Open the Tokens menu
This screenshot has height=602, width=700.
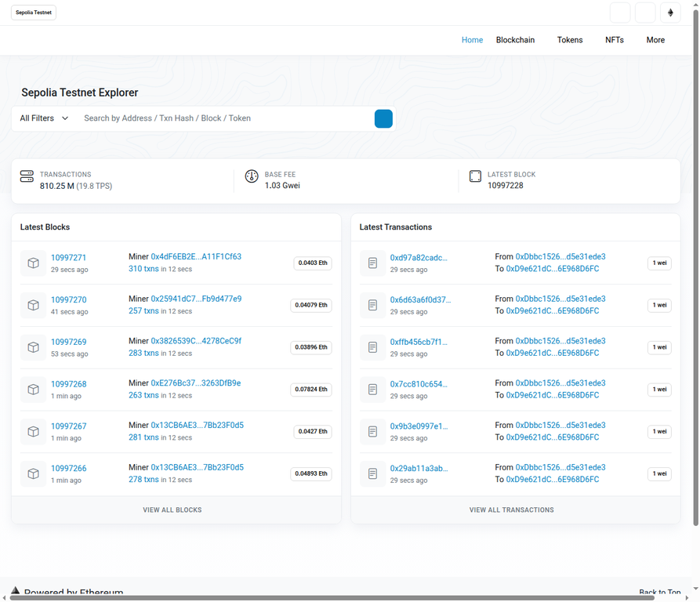tap(570, 40)
